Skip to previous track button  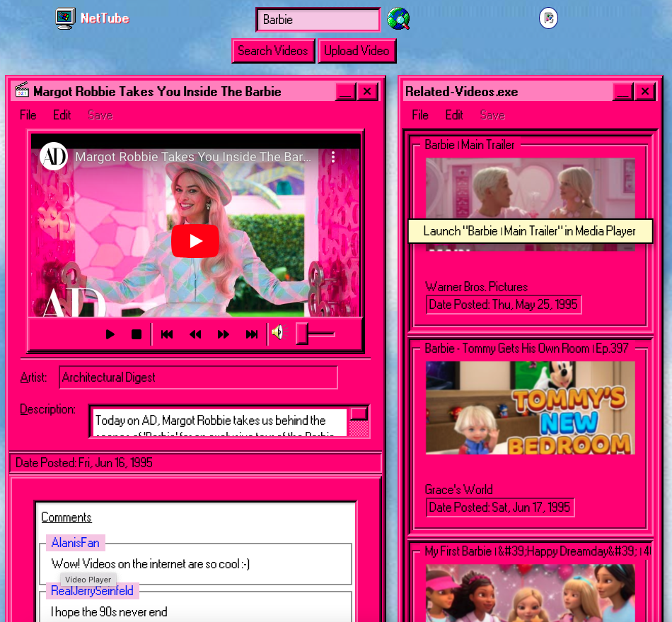tap(167, 334)
